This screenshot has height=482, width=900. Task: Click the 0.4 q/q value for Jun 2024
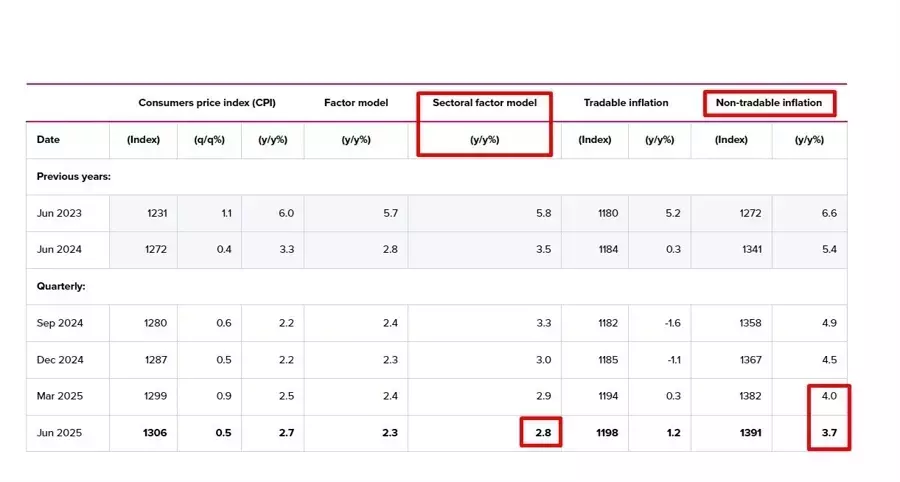224,249
